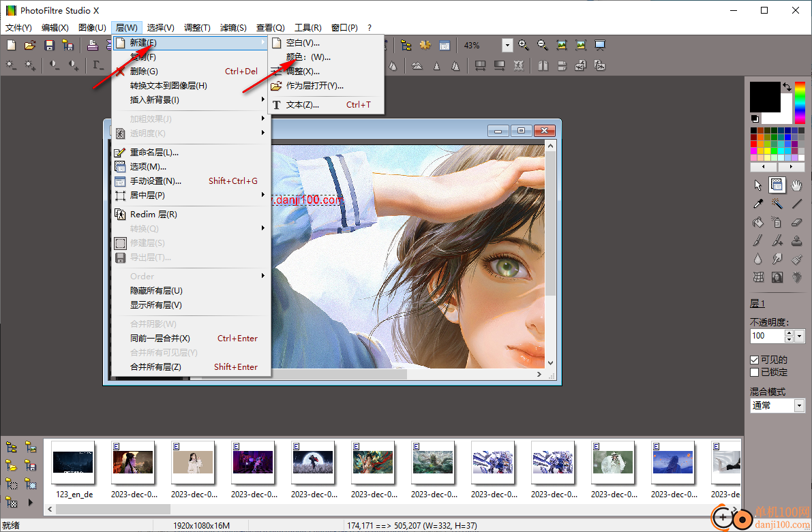812x532 pixels.
Task: Increase opacity with the stepper up arrow
Action: pos(789,333)
